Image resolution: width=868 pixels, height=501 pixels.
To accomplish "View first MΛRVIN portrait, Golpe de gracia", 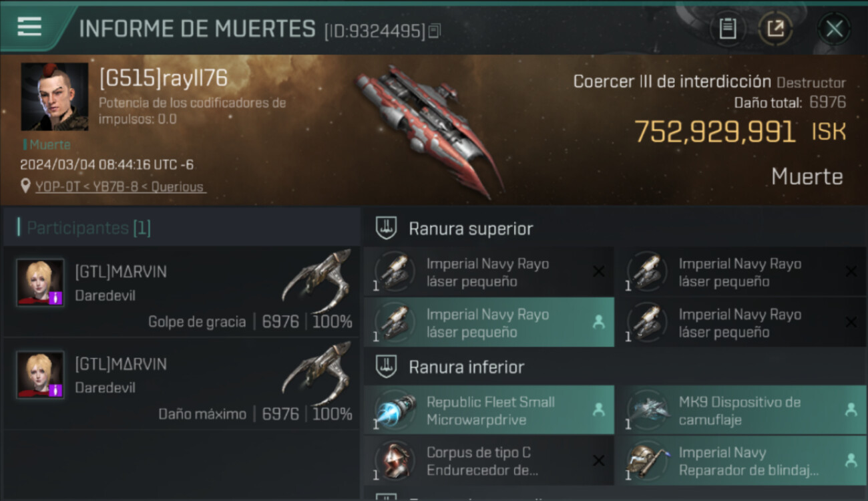I will (x=40, y=283).
